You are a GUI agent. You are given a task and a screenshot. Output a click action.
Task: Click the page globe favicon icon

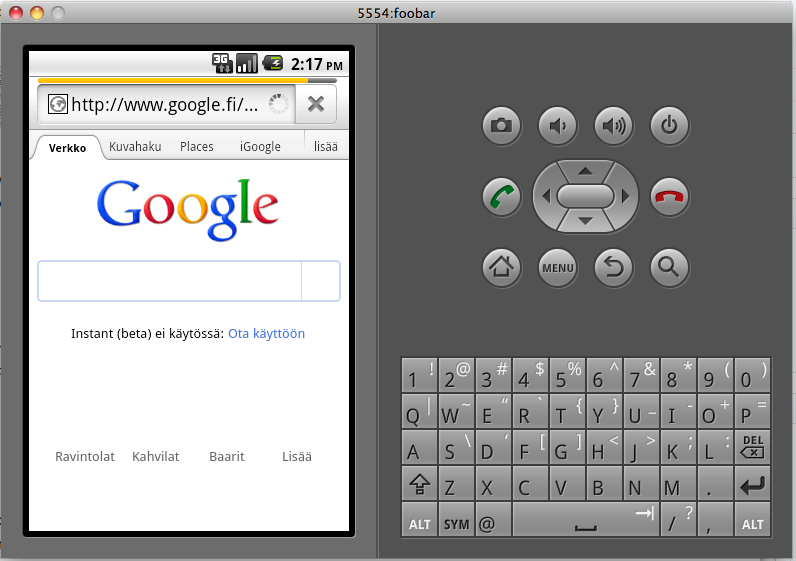coord(57,104)
